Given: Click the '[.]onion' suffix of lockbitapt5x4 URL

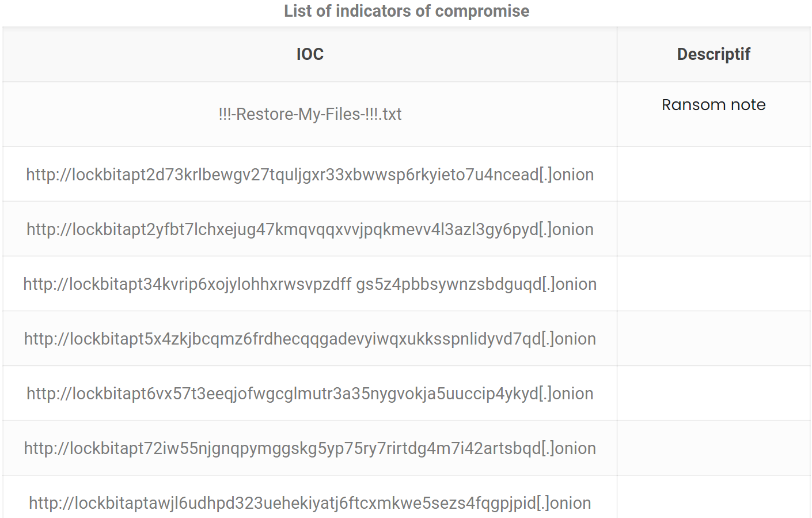Looking at the screenshot, I should (568, 339).
